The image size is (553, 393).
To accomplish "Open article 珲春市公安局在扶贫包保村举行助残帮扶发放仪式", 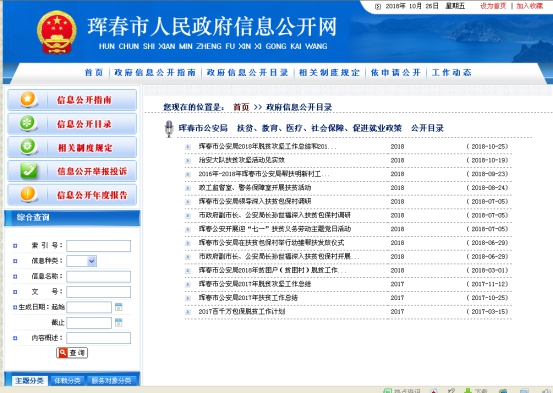I will pos(271,243).
